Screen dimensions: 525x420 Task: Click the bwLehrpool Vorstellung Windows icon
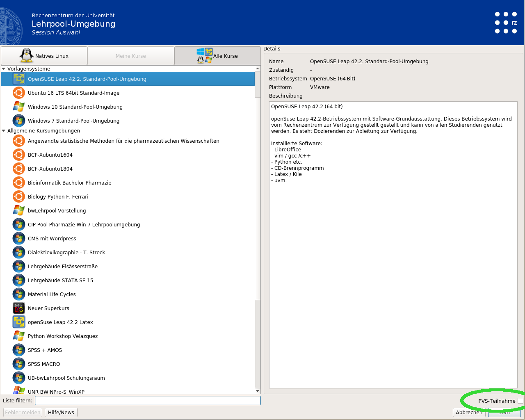click(19, 211)
